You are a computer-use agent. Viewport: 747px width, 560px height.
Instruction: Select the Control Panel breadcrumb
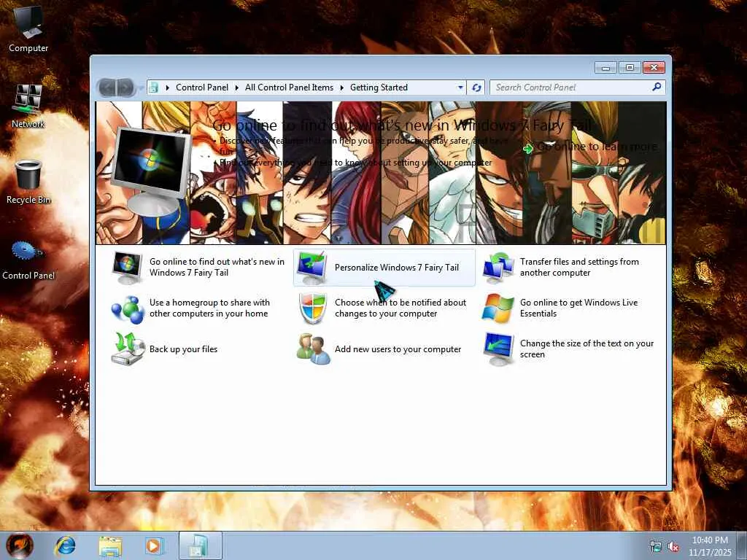202,87
